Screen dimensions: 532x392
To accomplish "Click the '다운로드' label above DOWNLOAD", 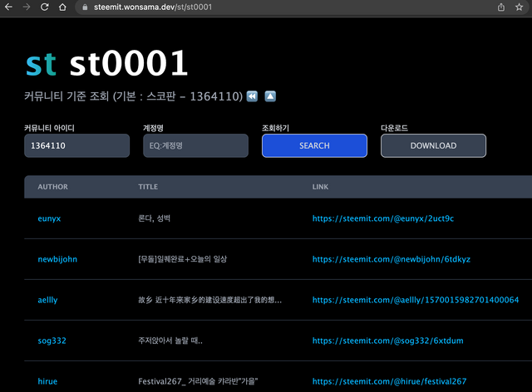I will coord(394,128).
